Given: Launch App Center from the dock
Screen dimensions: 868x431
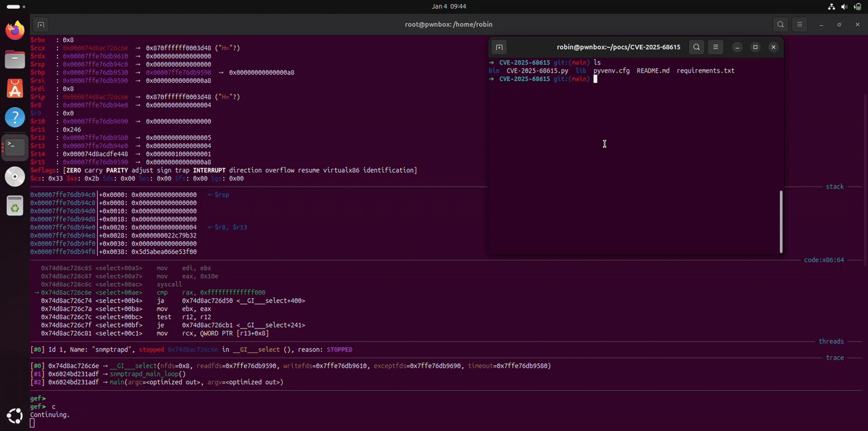Looking at the screenshot, I should [15, 88].
